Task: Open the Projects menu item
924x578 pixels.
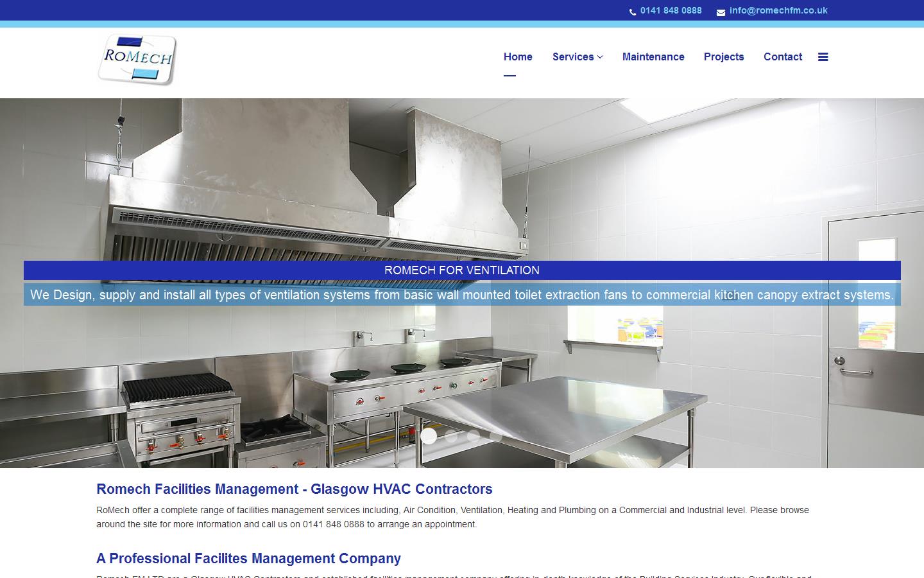Action: [x=724, y=57]
